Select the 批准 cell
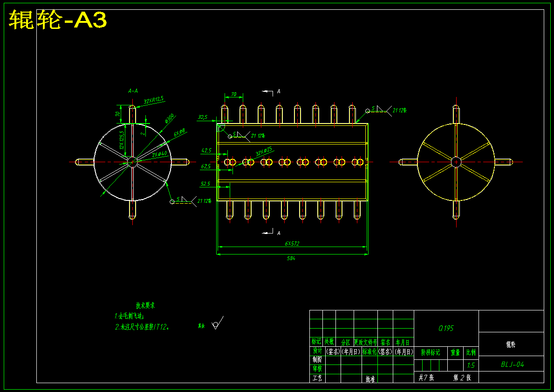554x392 pixels. 370,379
